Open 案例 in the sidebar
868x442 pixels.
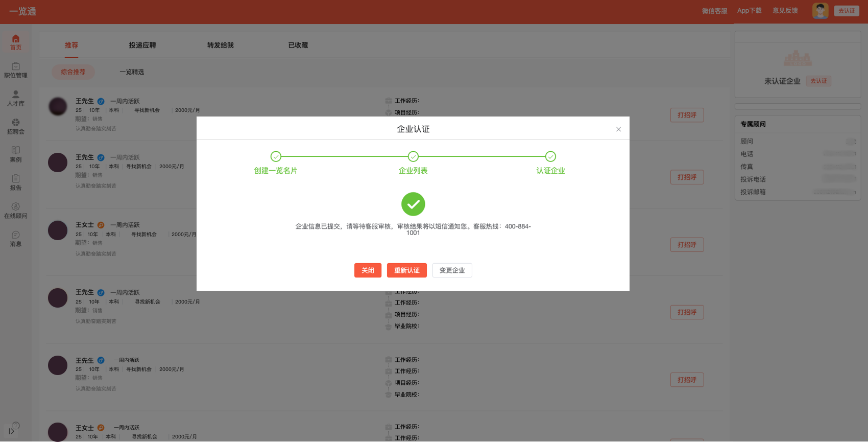point(16,155)
